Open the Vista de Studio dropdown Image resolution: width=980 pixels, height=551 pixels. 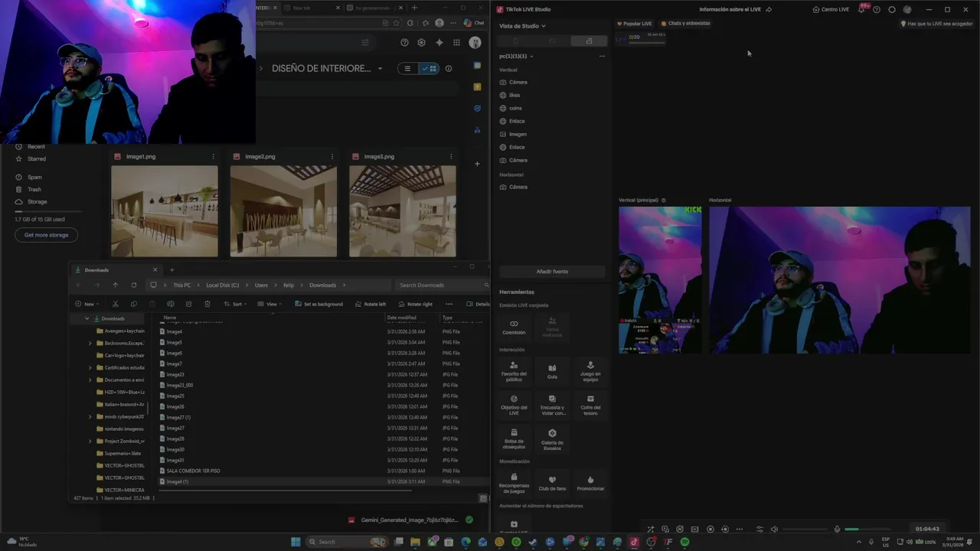coord(523,26)
